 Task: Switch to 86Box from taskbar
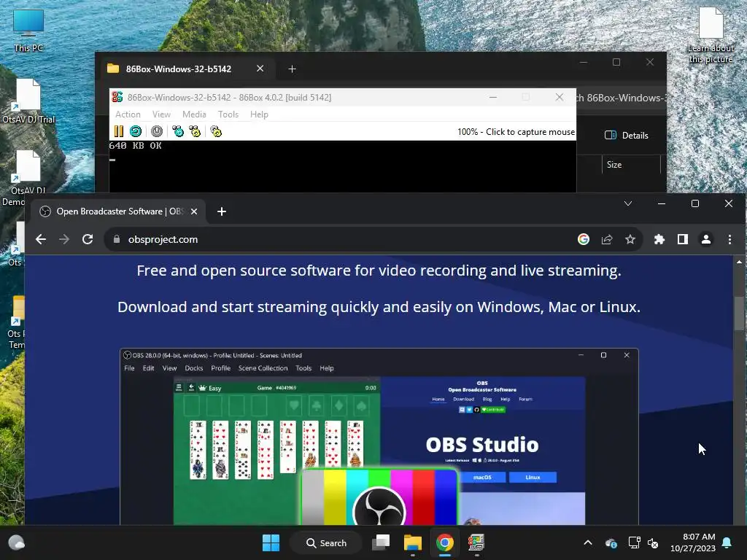(x=476, y=542)
